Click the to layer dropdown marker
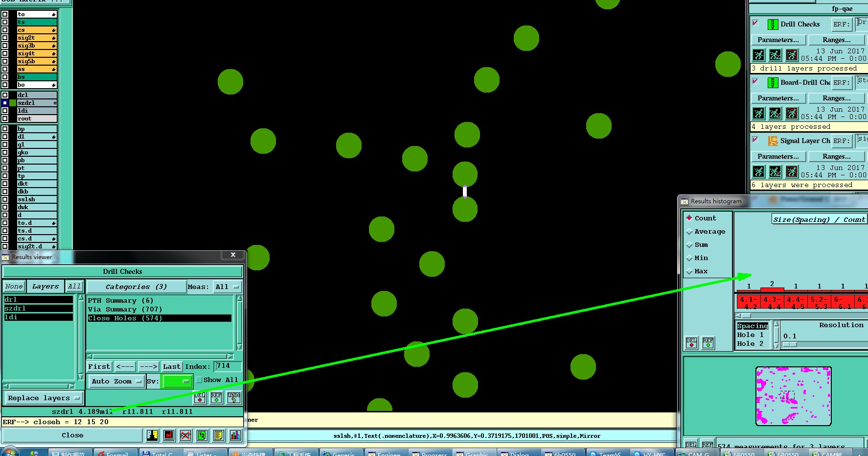Image resolution: width=868 pixels, height=456 pixels. coord(54,14)
